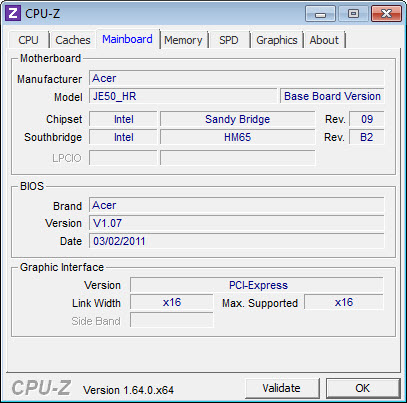Click the southbridge revision value B2
The width and height of the screenshot is (407, 403).
pyautogui.click(x=367, y=137)
